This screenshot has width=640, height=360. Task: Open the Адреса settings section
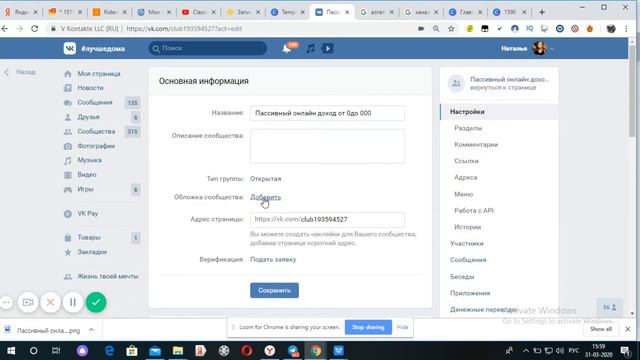[465, 178]
